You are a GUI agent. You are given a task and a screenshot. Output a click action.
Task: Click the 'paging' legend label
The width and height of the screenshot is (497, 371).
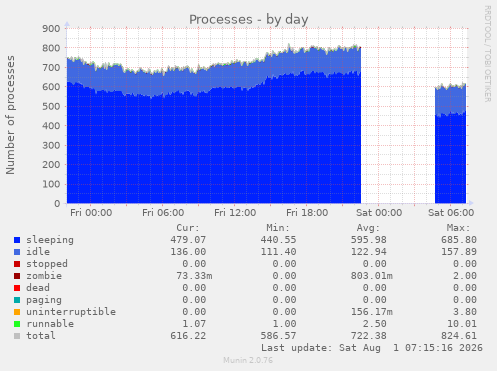click(x=44, y=300)
